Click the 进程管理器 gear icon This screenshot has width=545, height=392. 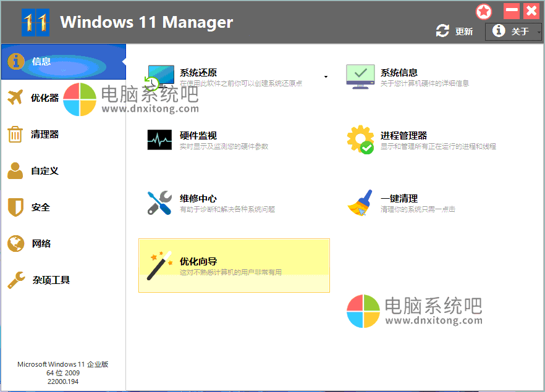click(x=360, y=140)
